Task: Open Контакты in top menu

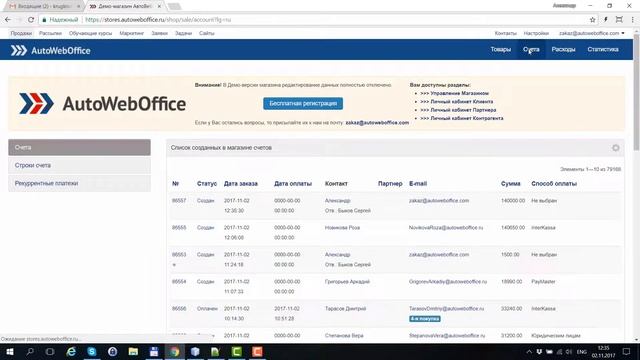Action: [505, 33]
